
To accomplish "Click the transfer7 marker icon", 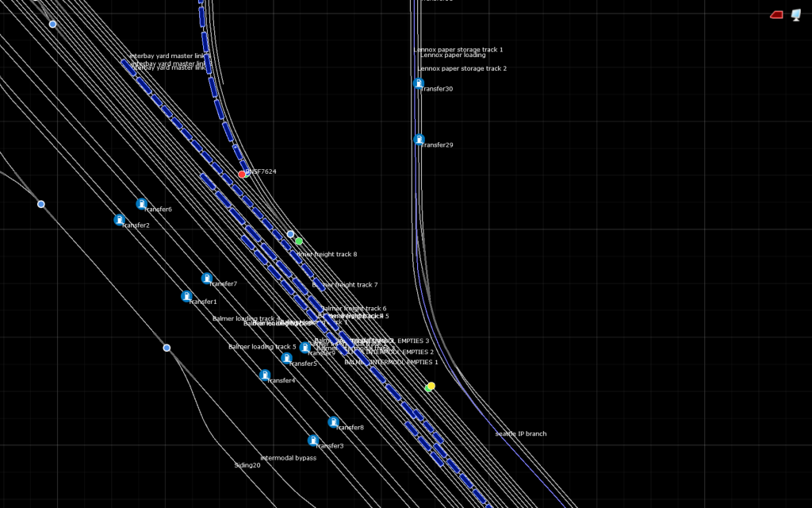I will tap(207, 279).
